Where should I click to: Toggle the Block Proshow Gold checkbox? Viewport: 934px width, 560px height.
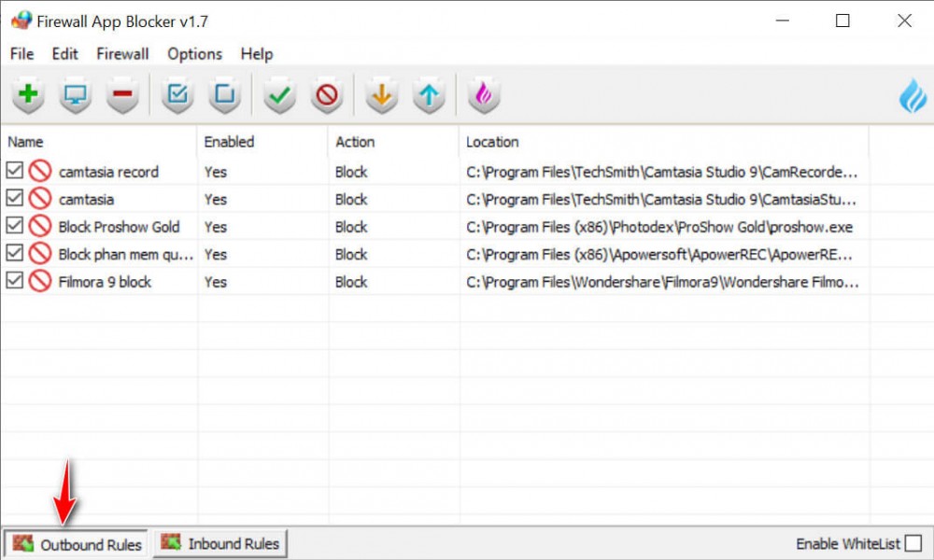15,227
